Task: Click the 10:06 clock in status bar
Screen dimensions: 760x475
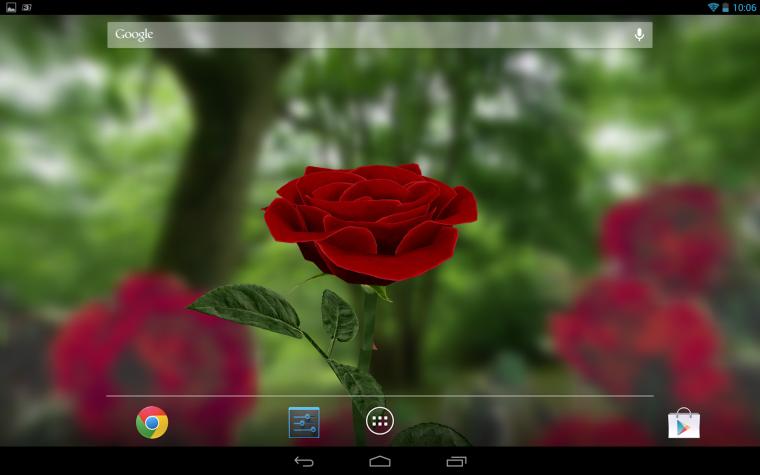Action: 744,7
